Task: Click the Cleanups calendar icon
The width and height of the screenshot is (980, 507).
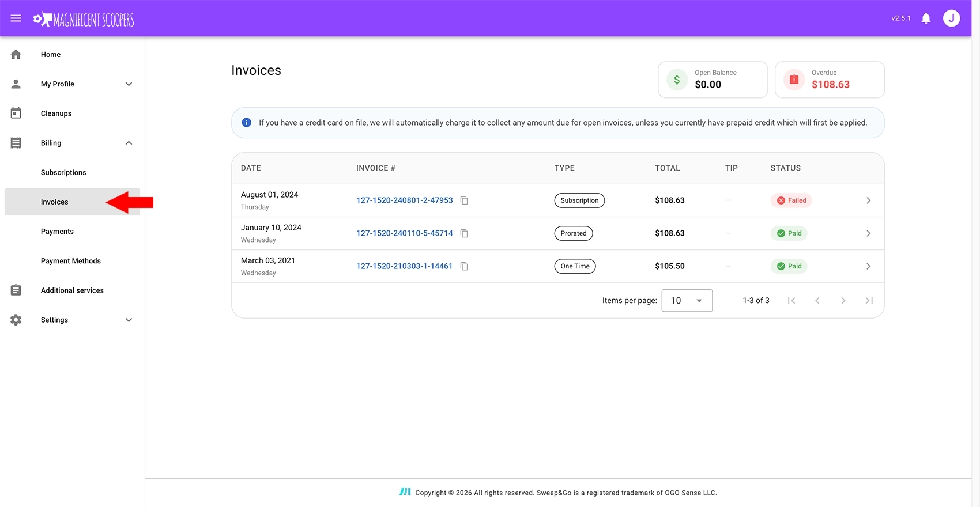Action: click(16, 113)
